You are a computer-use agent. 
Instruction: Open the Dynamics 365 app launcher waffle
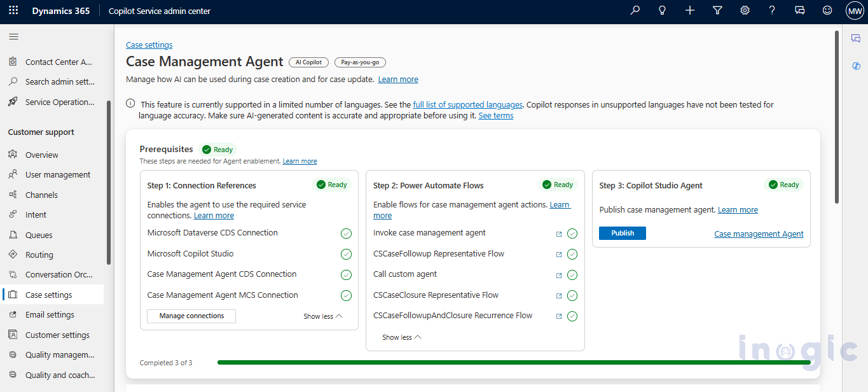(x=13, y=11)
